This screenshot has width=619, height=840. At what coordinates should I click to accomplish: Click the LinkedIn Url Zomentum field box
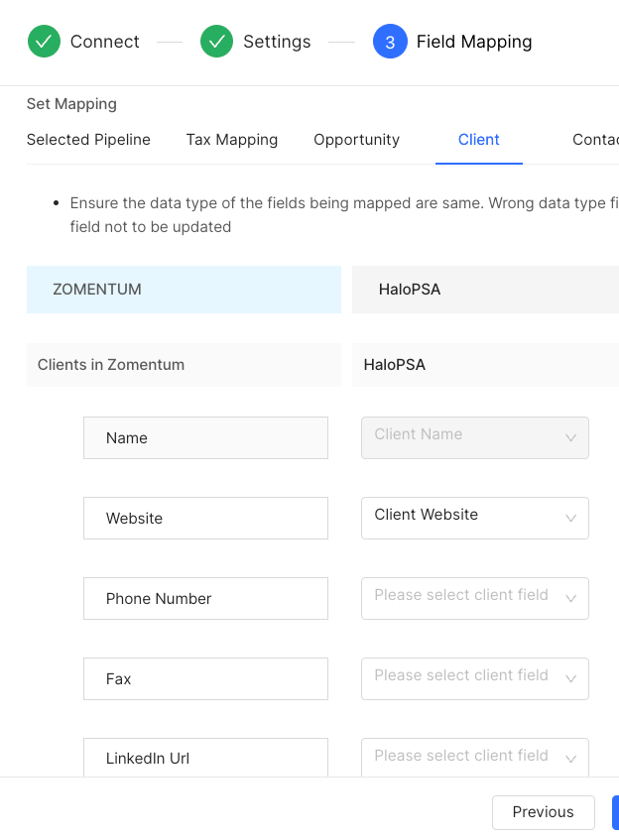(205, 757)
